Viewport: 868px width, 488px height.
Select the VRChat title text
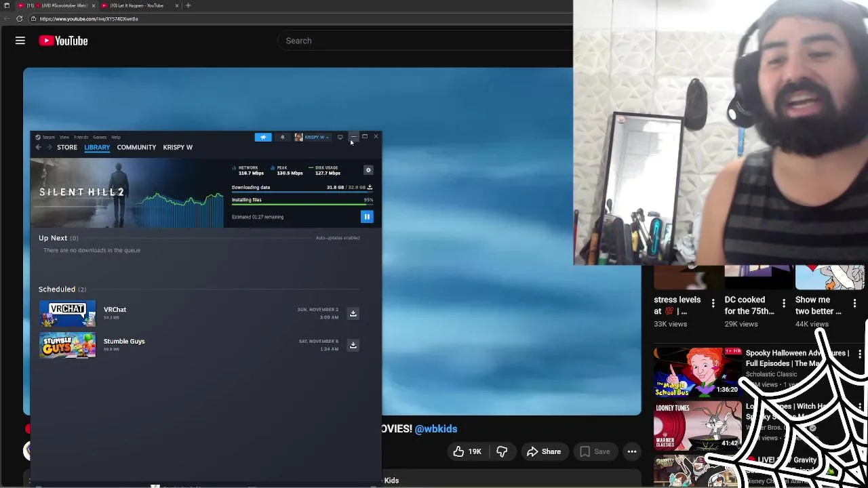coord(115,310)
